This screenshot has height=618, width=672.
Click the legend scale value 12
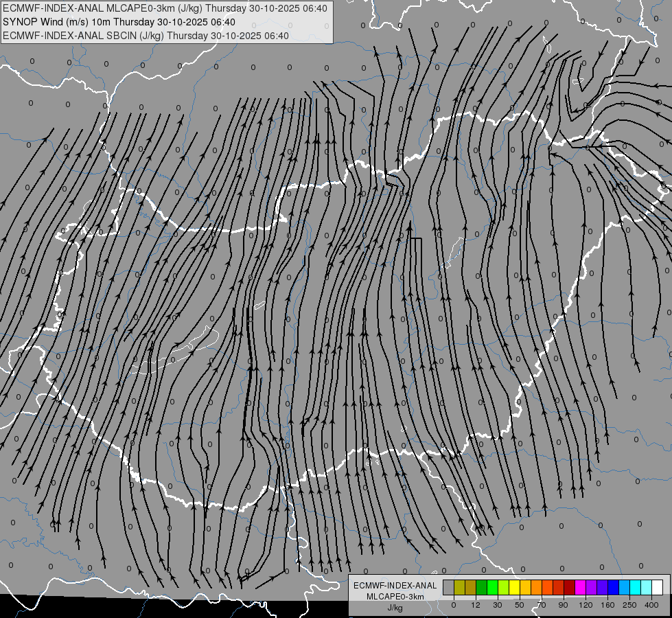476,605
